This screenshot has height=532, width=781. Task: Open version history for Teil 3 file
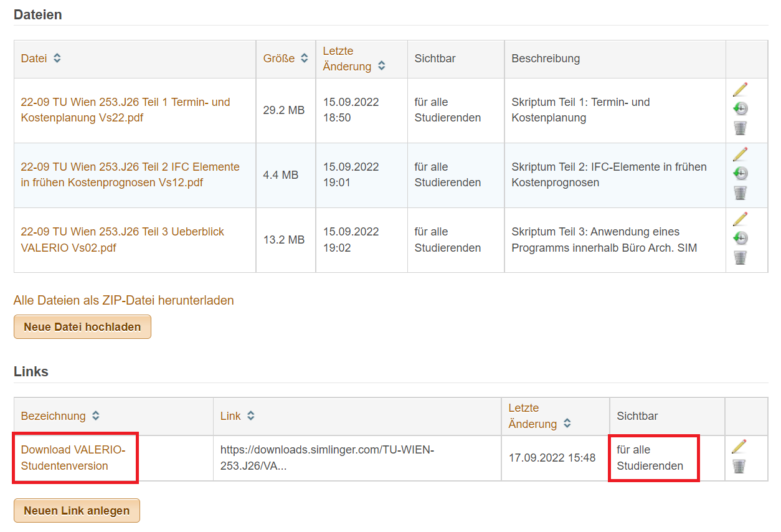click(740, 239)
